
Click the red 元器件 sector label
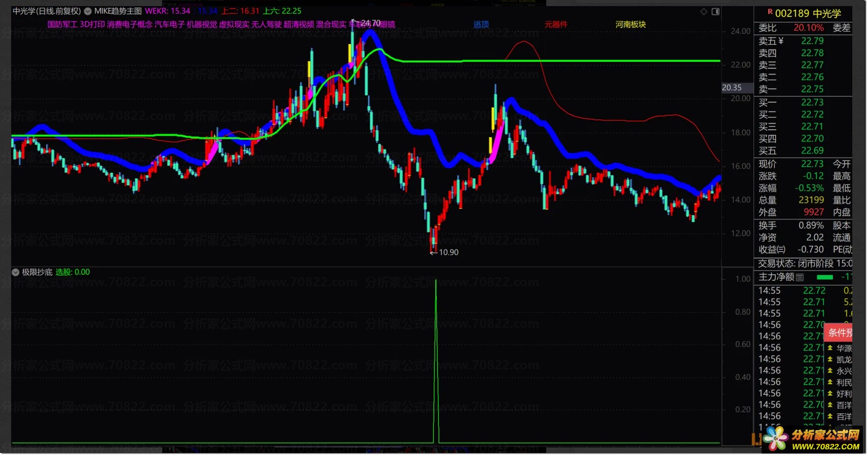pyautogui.click(x=556, y=24)
